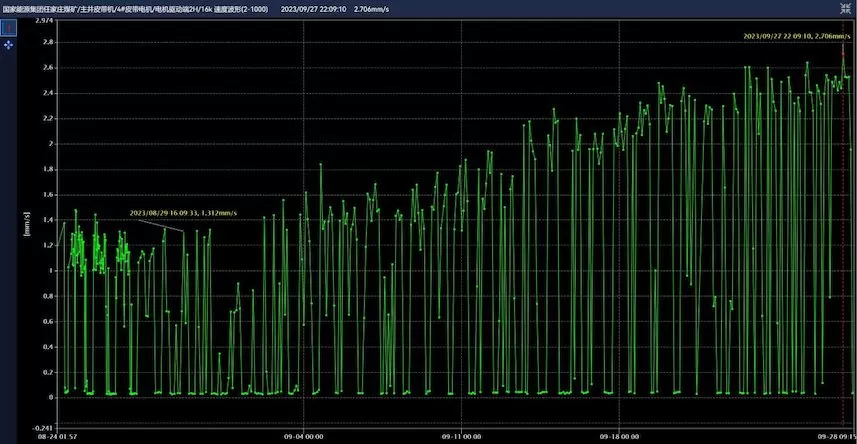Click the exit fullscreen icon at top right

847,6
